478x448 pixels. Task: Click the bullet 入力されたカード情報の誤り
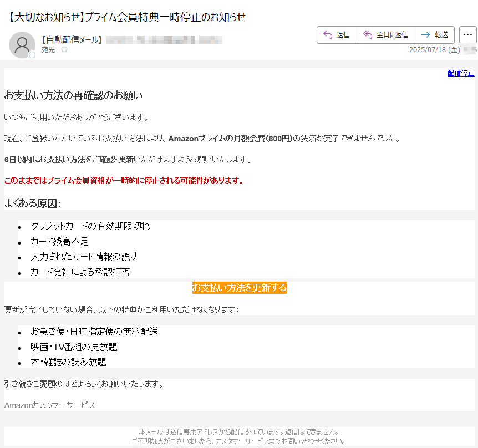coord(84,257)
